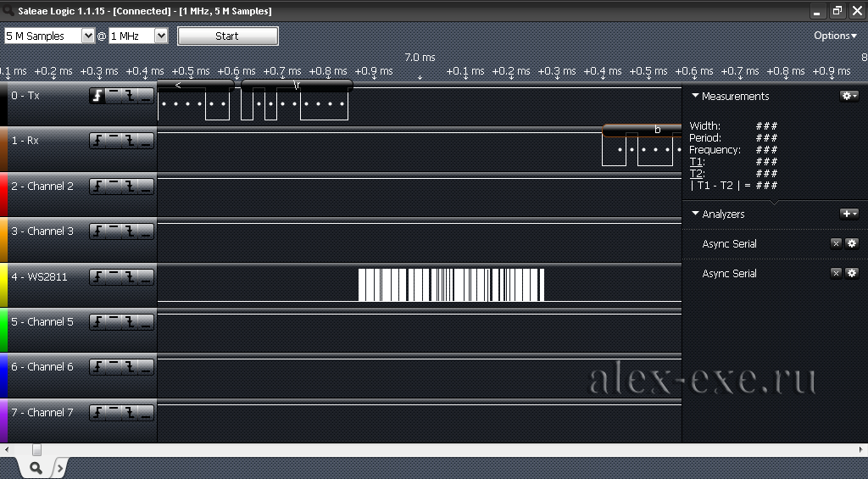Set rising edge trigger on Channel 6

(97, 367)
